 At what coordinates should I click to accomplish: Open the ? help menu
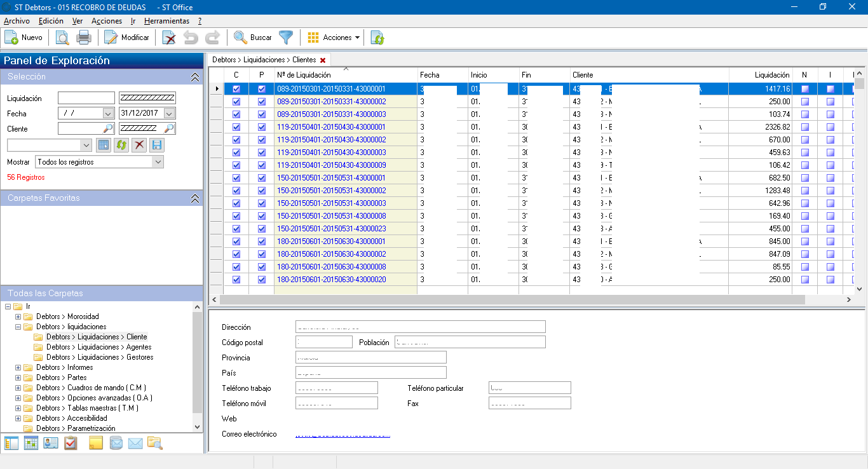(200, 21)
